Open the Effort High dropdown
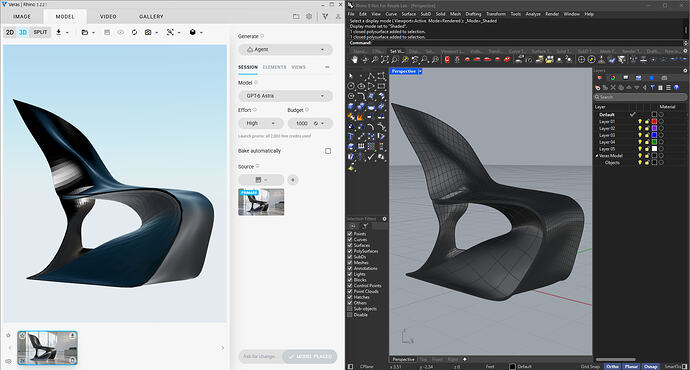The height and width of the screenshot is (370, 690). [x=261, y=124]
